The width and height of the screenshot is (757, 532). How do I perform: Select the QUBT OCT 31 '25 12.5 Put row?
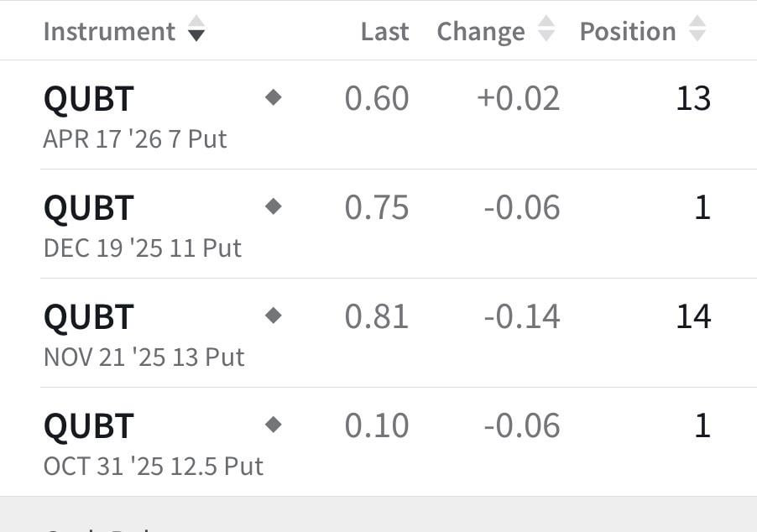click(153, 443)
